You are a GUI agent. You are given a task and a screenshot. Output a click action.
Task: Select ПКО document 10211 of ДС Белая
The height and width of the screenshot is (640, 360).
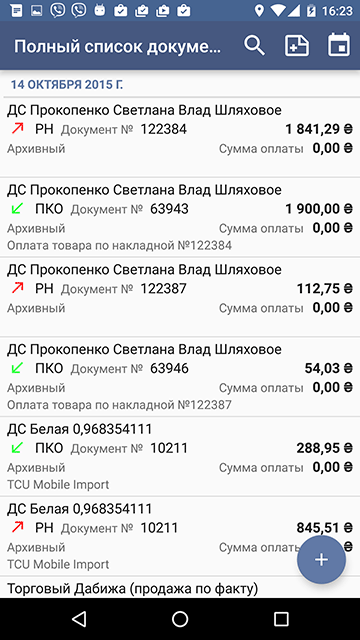(x=180, y=456)
